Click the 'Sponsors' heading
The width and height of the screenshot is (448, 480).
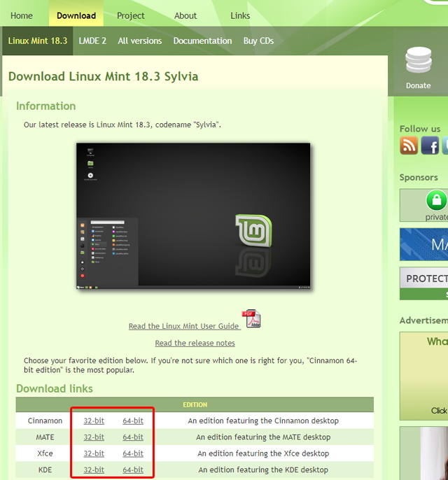419,178
